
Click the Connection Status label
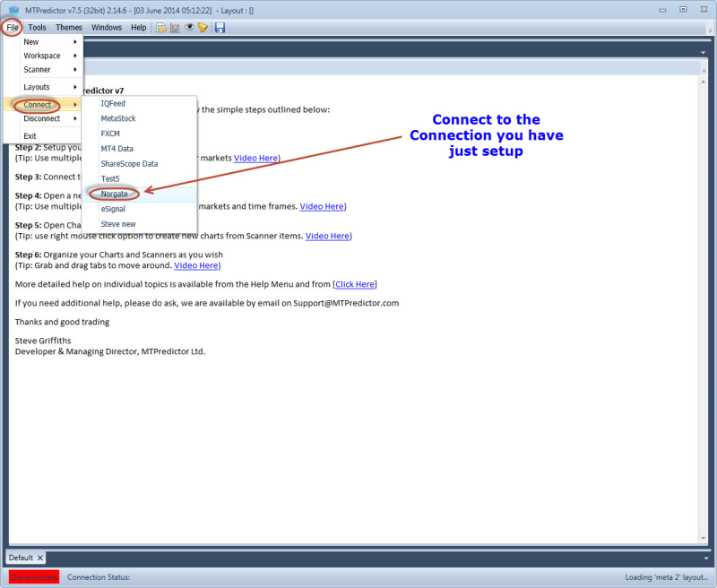point(99,577)
